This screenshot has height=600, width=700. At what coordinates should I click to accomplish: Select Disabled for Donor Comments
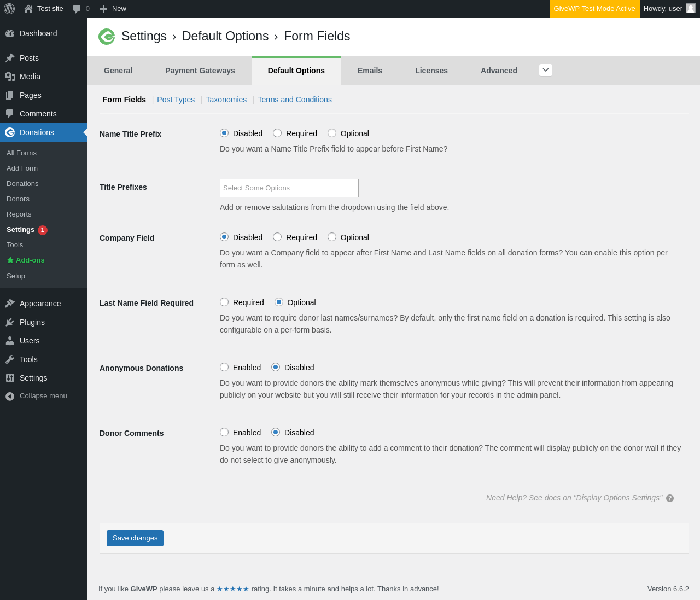[276, 432]
